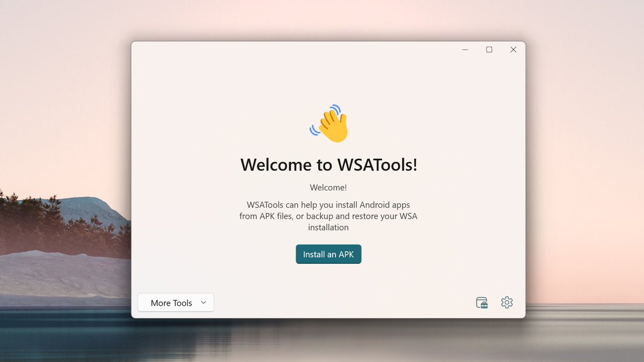Click the word "installation" in the description
The height and width of the screenshot is (362, 644).
328,227
